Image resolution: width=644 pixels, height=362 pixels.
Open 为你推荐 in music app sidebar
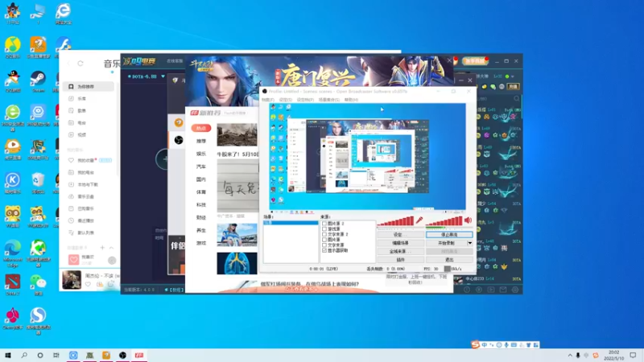(x=89, y=87)
